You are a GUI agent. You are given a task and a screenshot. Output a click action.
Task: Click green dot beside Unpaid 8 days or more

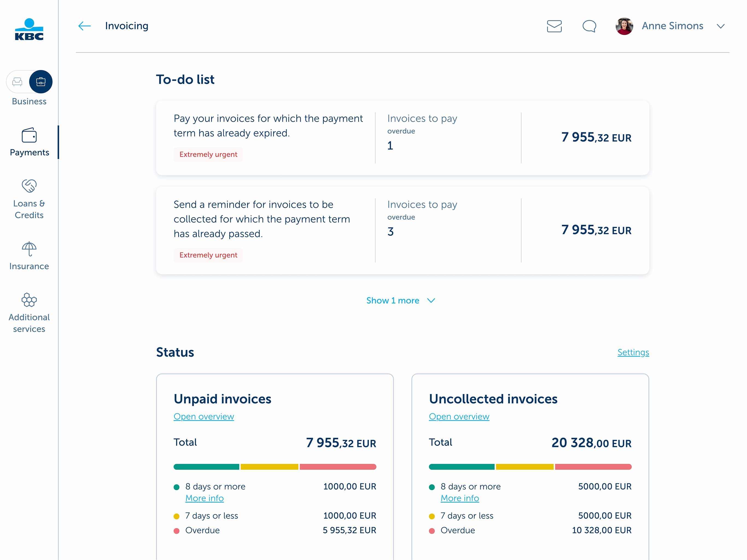coord(176,487)
